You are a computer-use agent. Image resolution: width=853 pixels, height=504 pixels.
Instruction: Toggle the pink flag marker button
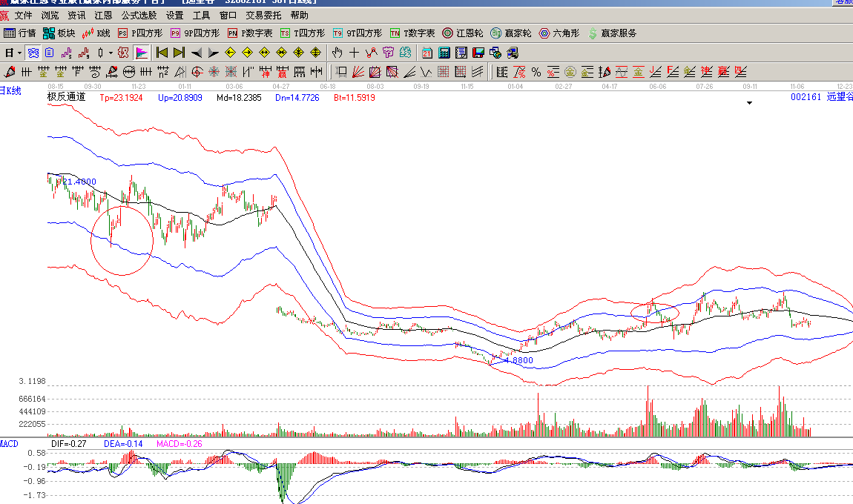tap(142, 53)
